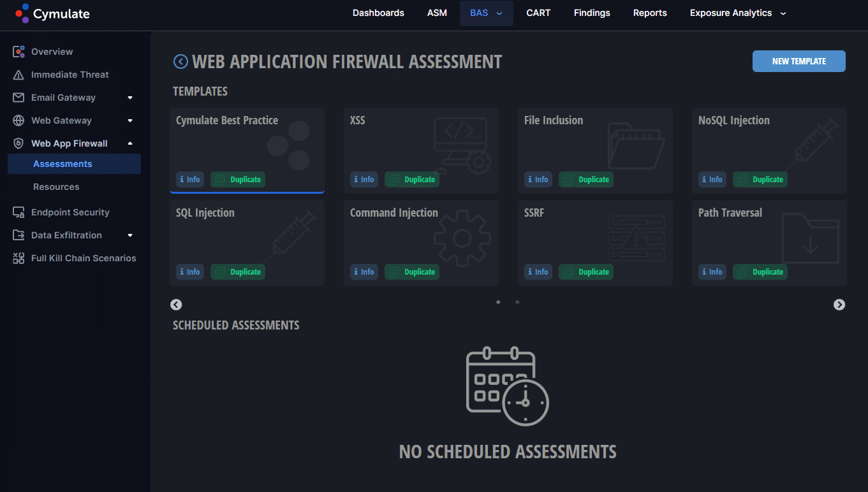The image size is (868, 492).
Task: Click the XSS template code monitor icon
Action: tap(462, 145)
